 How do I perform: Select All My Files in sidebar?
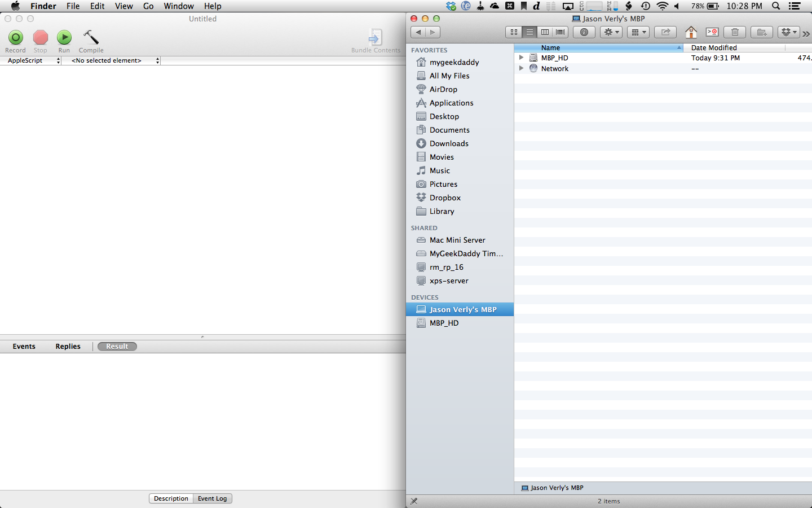(460, 76)
